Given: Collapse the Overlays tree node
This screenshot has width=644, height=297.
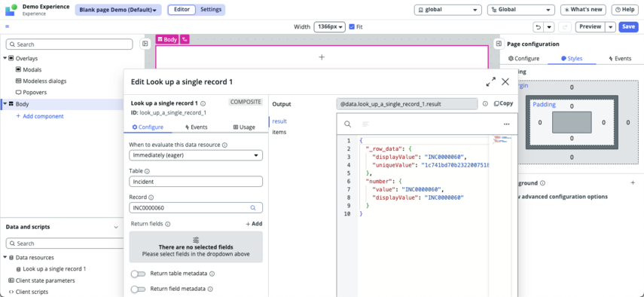Looking at the screenshot, I should pos(5,58).
